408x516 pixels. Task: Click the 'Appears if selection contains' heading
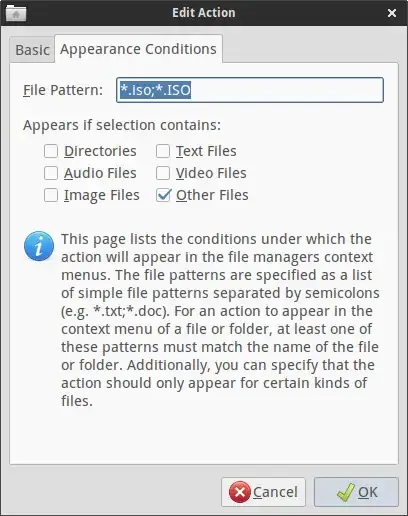point(122,125)
